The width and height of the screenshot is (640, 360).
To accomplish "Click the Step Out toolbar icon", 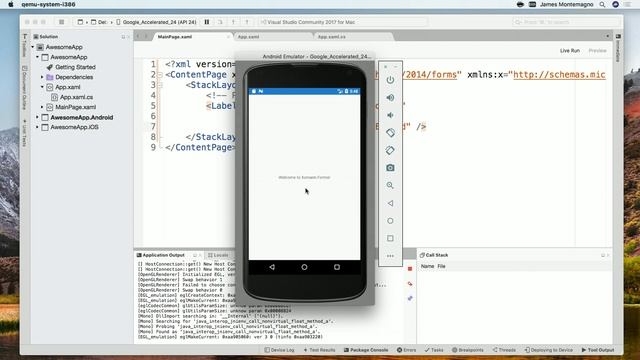I will 247,22.
